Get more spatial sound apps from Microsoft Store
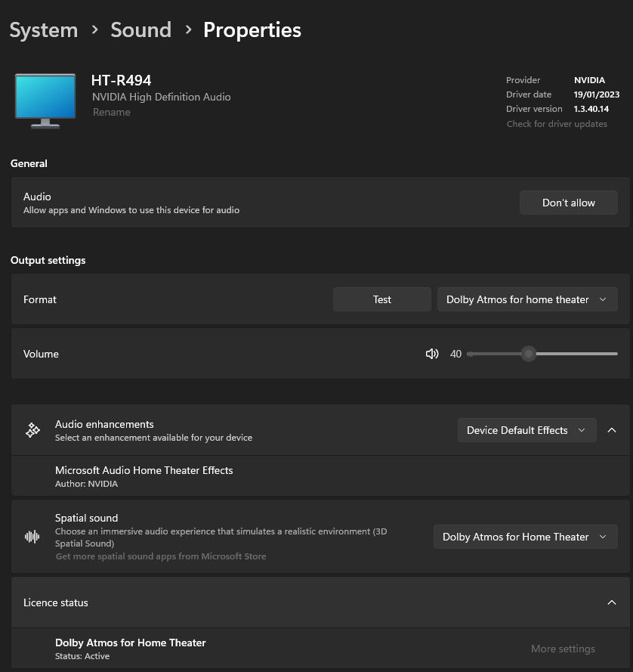This screenshot has width=633, height=672. [161, 556]
